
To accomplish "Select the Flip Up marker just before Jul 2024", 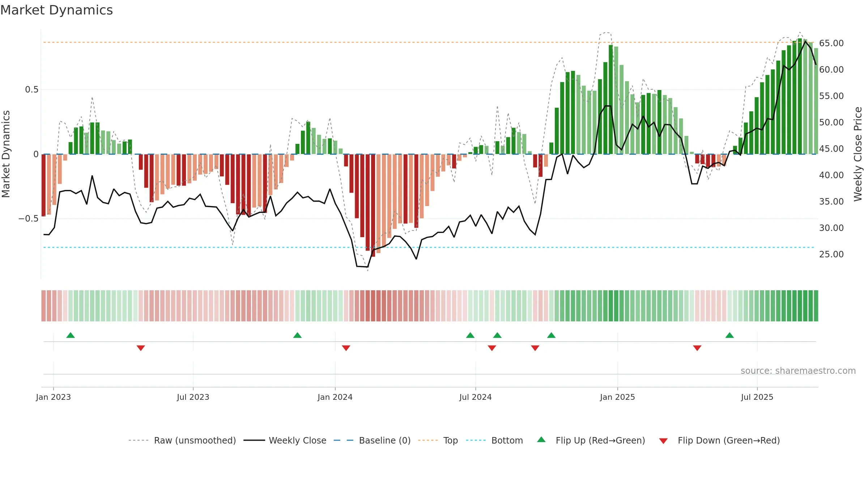I will point(470,335).
